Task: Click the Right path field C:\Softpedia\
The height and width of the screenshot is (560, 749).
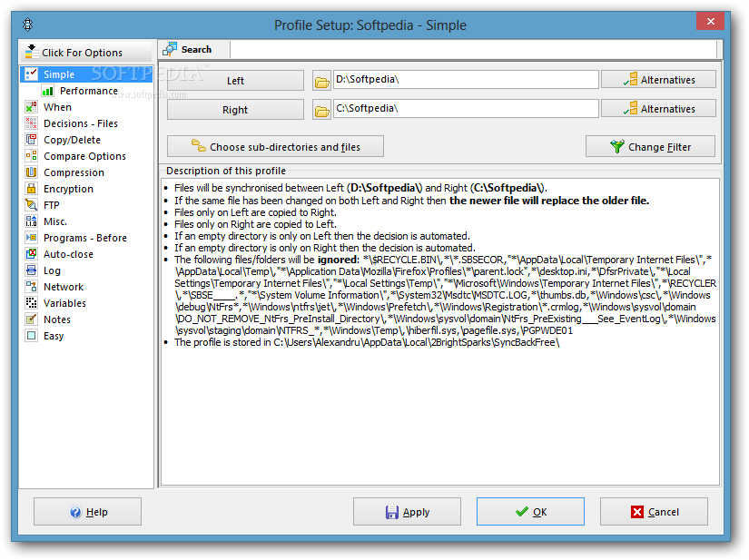Action: 466,108
